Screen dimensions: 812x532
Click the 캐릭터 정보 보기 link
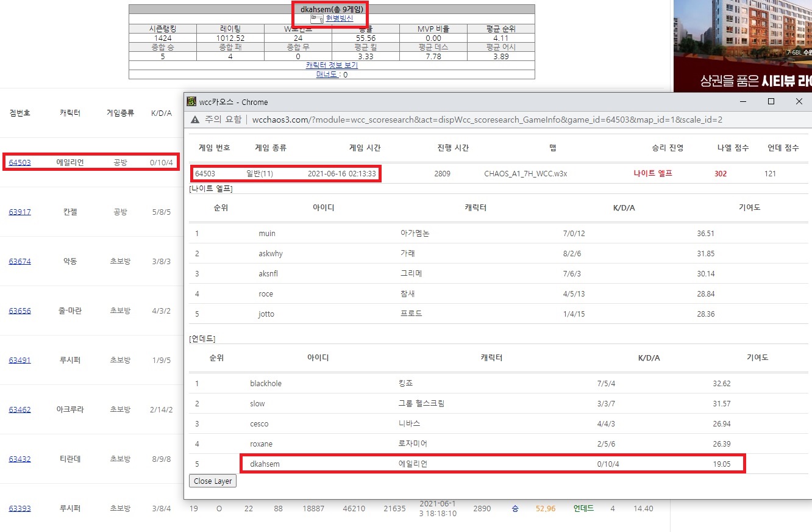[332, 65]
